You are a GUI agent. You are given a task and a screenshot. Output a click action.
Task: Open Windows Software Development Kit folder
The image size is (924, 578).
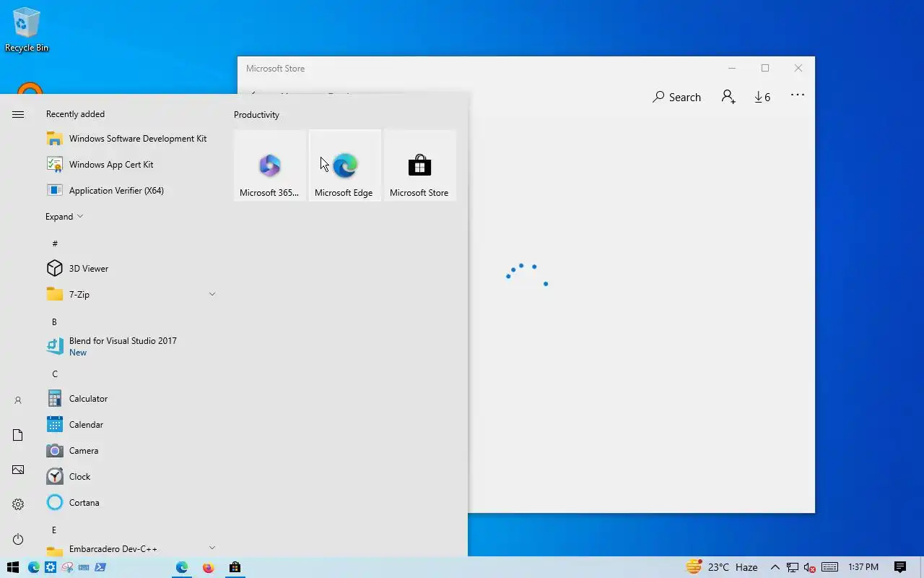pos(131,139)
